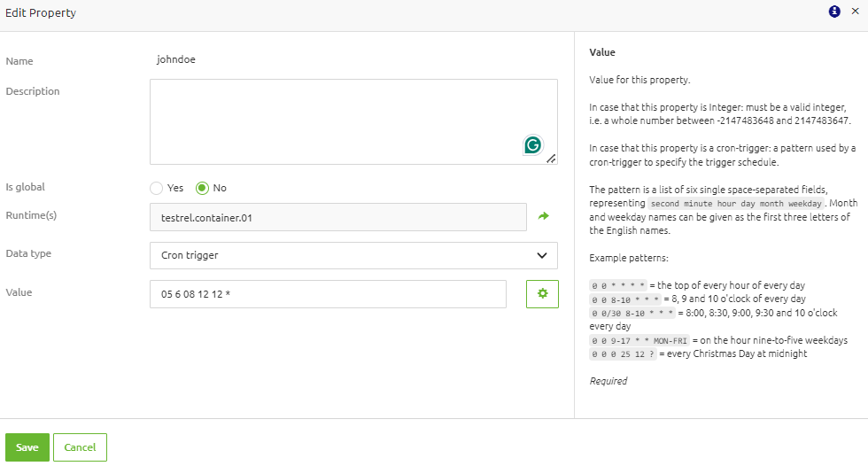This screenshot has width=868, height=466.
Task: Select the No radio button
Action: tap(202, 188)
